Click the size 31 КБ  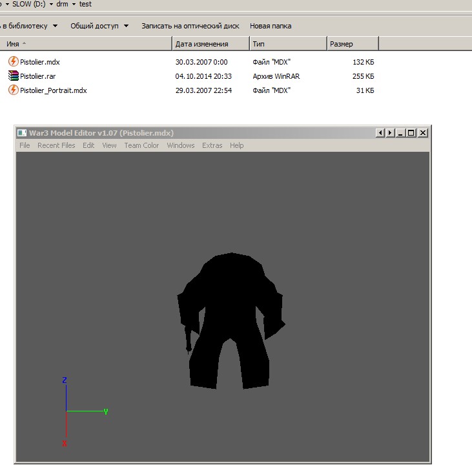(x=365, y=90)
